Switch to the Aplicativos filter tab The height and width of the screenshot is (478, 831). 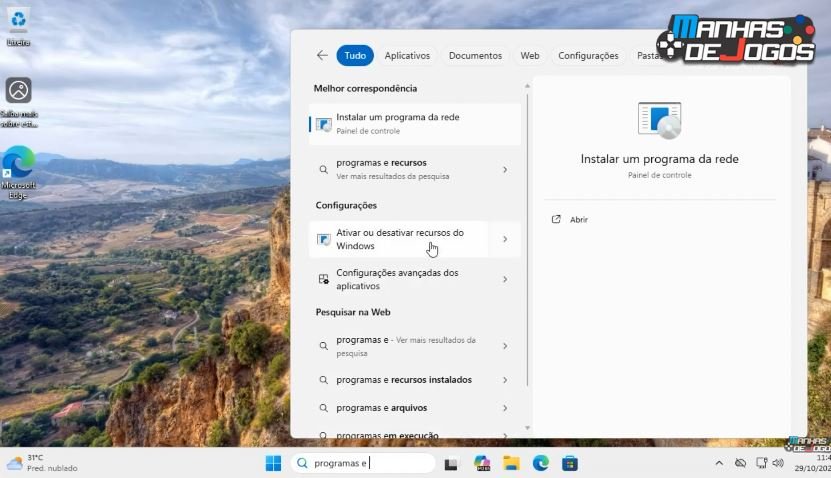click(407, 56)
